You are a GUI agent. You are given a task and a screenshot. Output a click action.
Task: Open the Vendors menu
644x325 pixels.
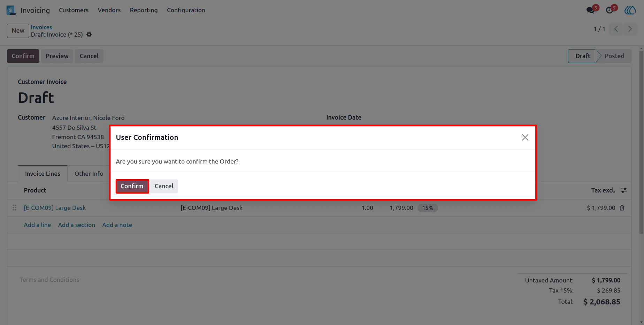[x=109, y=10]
